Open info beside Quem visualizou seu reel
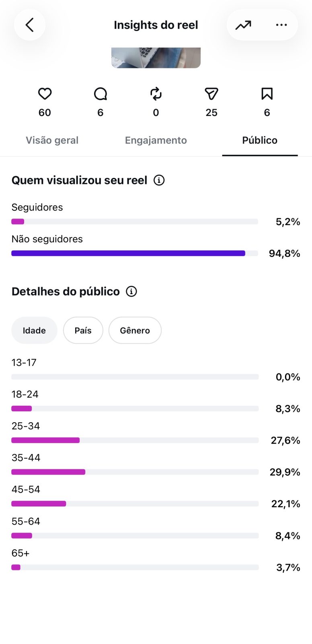Screen dimensions: 312x644 tap(159, 180)
